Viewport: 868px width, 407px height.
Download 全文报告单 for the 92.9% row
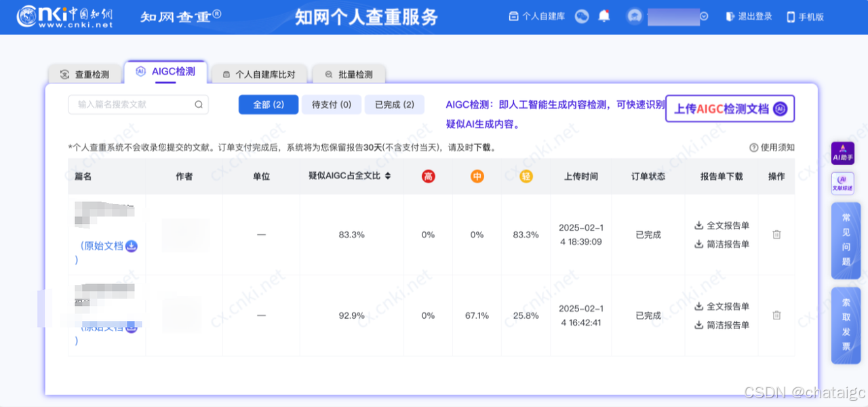coord(722,307)
